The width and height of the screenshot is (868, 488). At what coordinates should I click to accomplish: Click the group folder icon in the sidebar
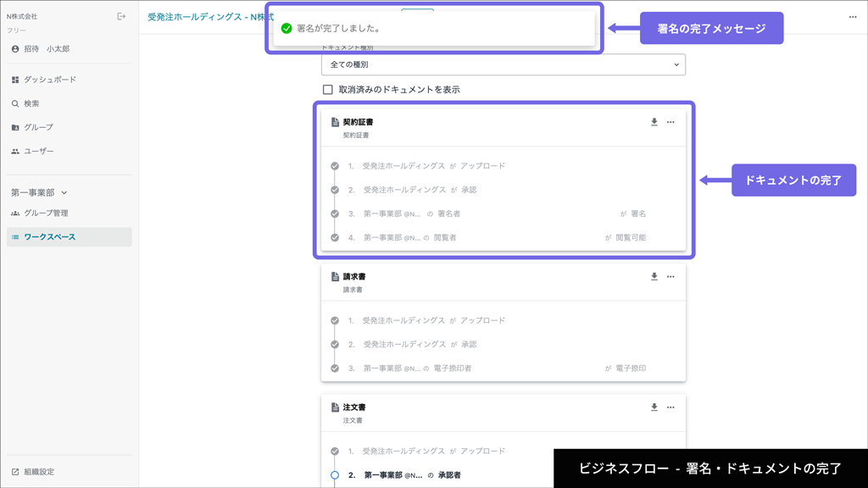(x=15, y=127)
